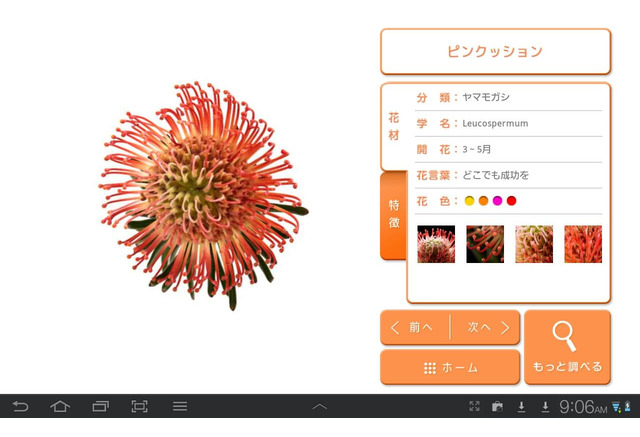Tap the 開花 label
The height and width of the screenshot is (437, 640).
click(x=433, y=149)
